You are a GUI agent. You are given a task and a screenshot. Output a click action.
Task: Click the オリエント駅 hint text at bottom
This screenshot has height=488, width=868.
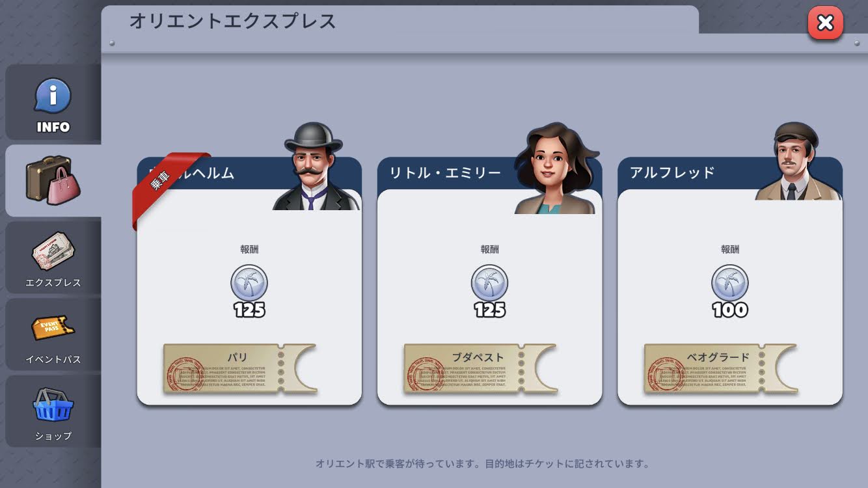tap(482, 464)
